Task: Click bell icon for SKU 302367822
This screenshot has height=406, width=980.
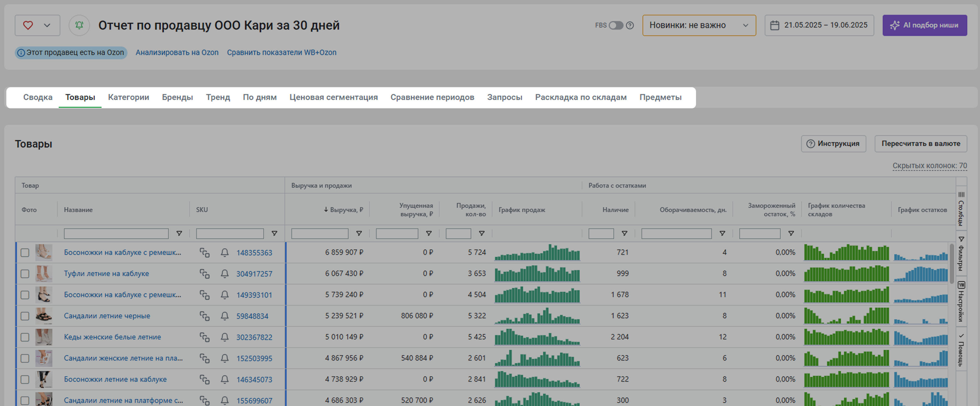Action: click(x=225, y=337)
